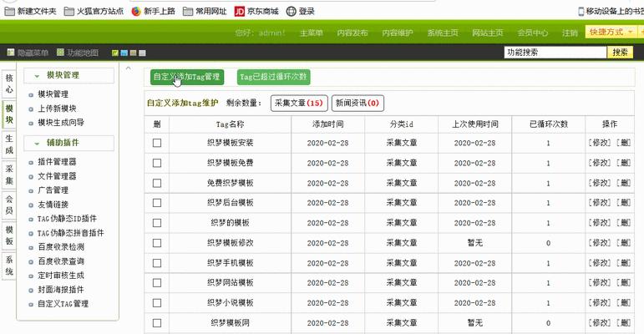644x334 pixels.
Task: Open 广告管理 in the sidebar
Action: [x=53, y=190]
